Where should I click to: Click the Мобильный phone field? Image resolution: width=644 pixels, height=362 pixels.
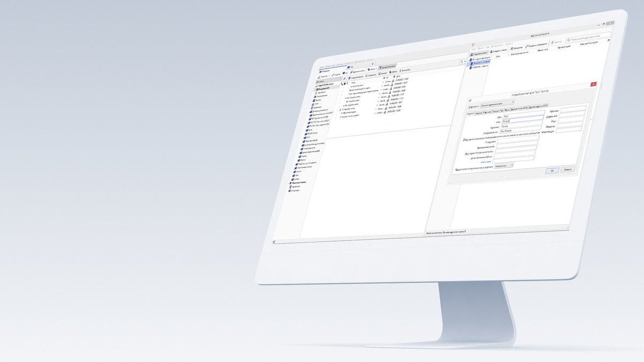(569, 130)
